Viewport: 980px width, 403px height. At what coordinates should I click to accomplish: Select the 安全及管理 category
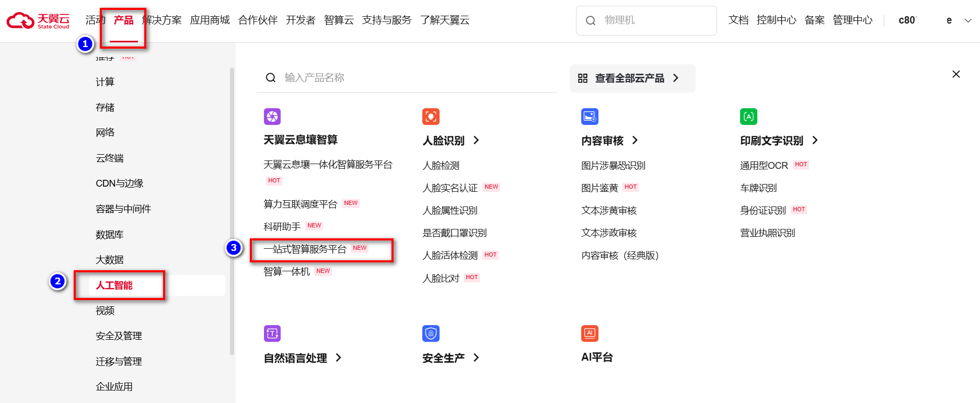(119, 336)
